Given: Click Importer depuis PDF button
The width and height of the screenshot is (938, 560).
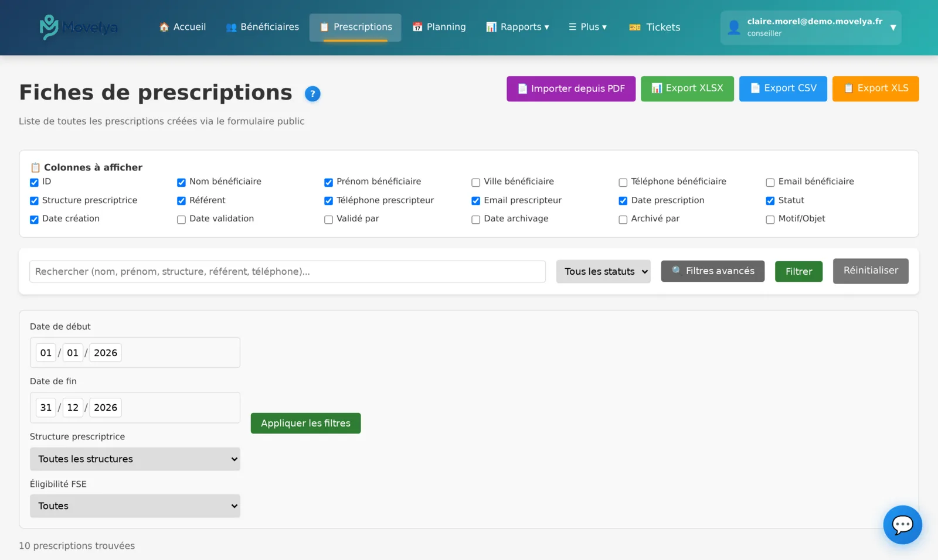Looking at the screenshot, I should 571,88.
